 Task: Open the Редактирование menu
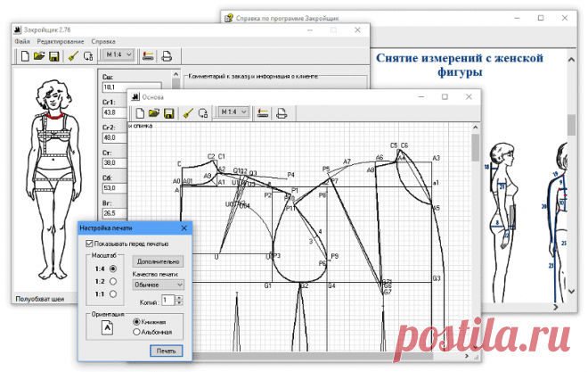pos(61,42)
